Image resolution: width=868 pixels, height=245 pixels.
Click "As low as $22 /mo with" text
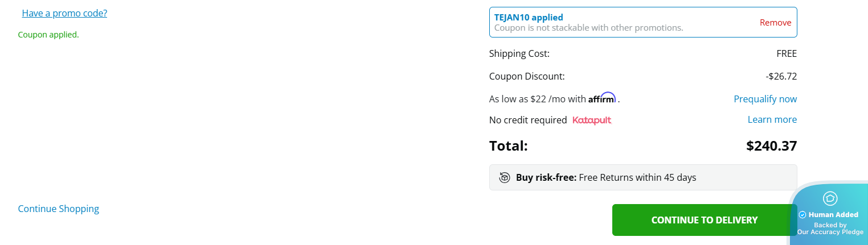[537, 99]
